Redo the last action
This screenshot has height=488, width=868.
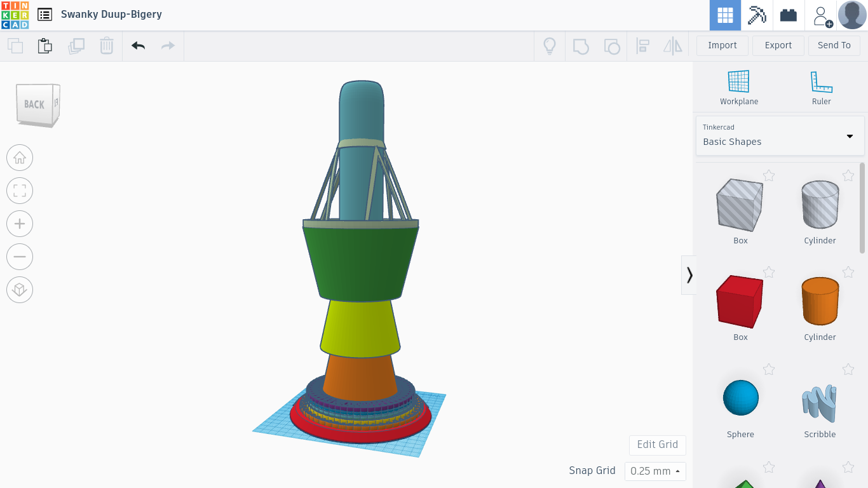(x=168, y=46)
